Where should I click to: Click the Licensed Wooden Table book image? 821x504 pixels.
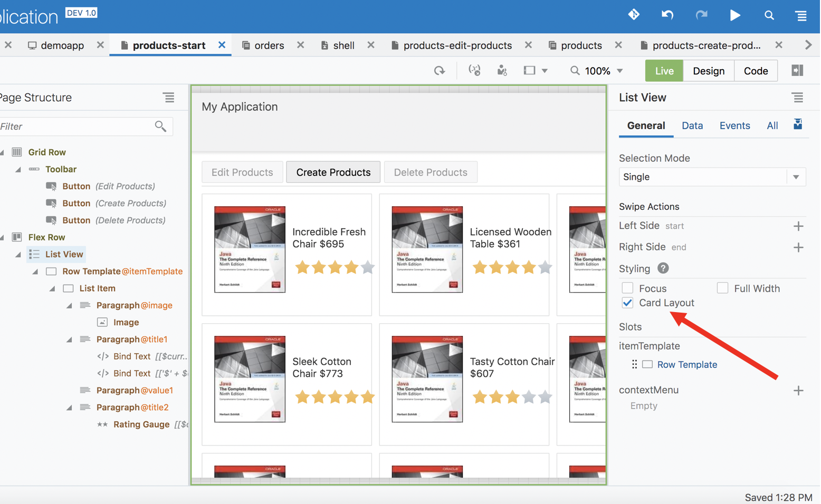tap(427, 249)
